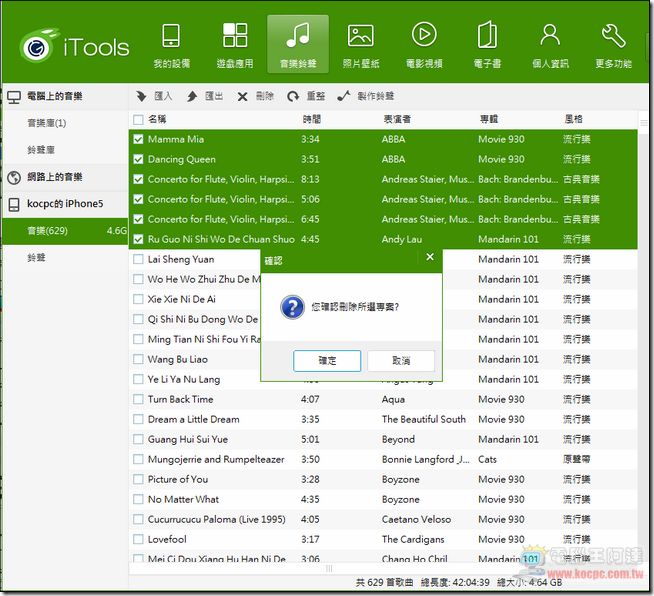Check the No Matter What checkbox
The width and height of the screenshot is (654, 596).
pos(138,500)
